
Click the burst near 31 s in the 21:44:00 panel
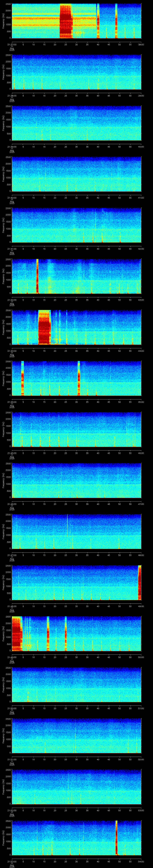pos(79,378)
